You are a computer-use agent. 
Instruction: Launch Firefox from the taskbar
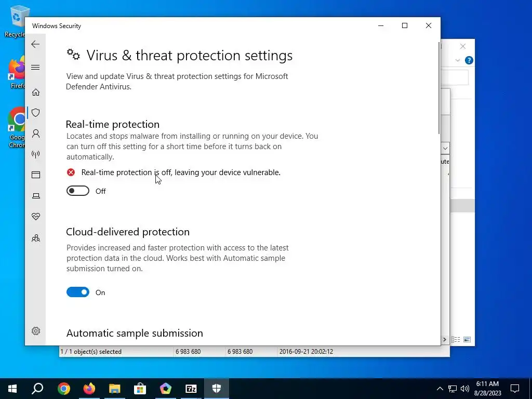coord(89,389)
